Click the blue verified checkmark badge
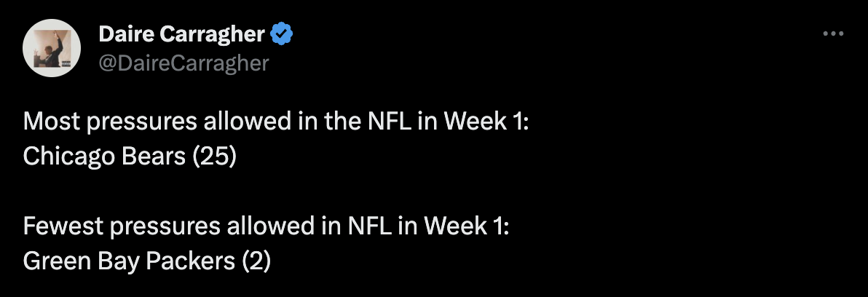This screenshot has height=297, width=868. click(x=281, y=34)
